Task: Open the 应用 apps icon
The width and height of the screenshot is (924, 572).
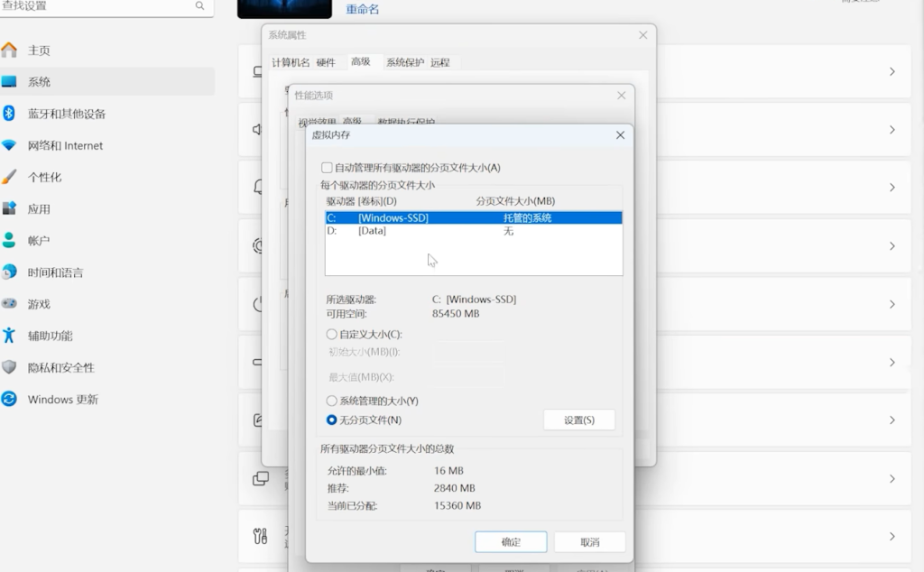Action: 10,208
